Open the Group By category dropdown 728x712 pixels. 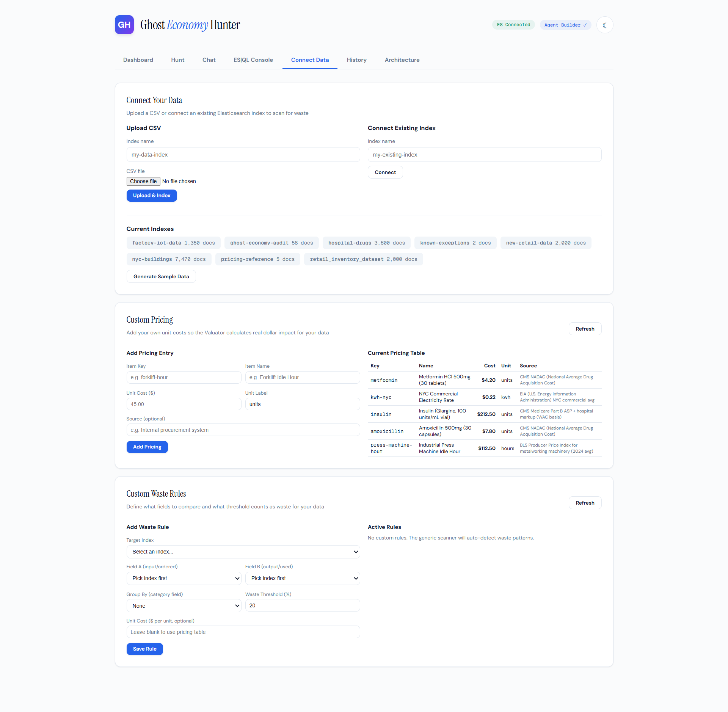(x=184, y=606)
